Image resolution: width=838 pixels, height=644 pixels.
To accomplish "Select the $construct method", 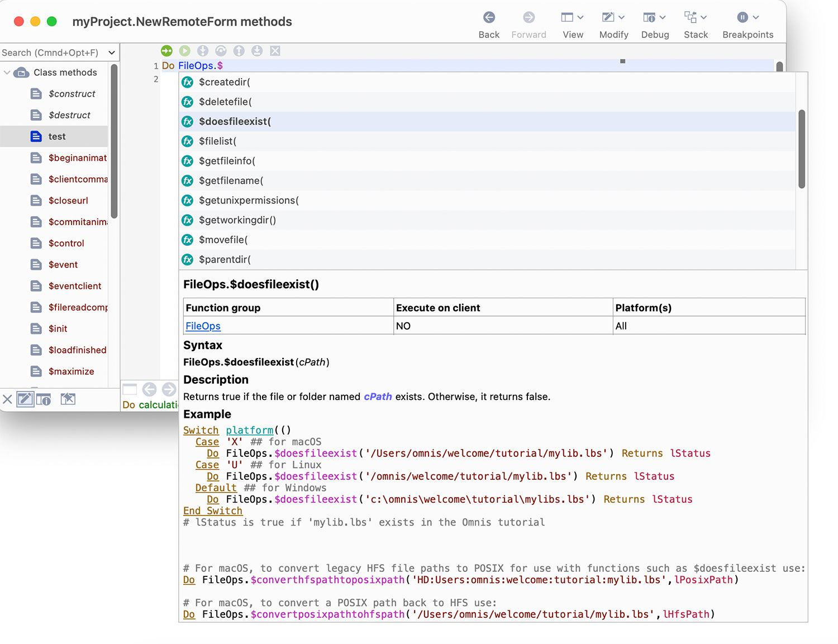I will [x=72, y=94].
